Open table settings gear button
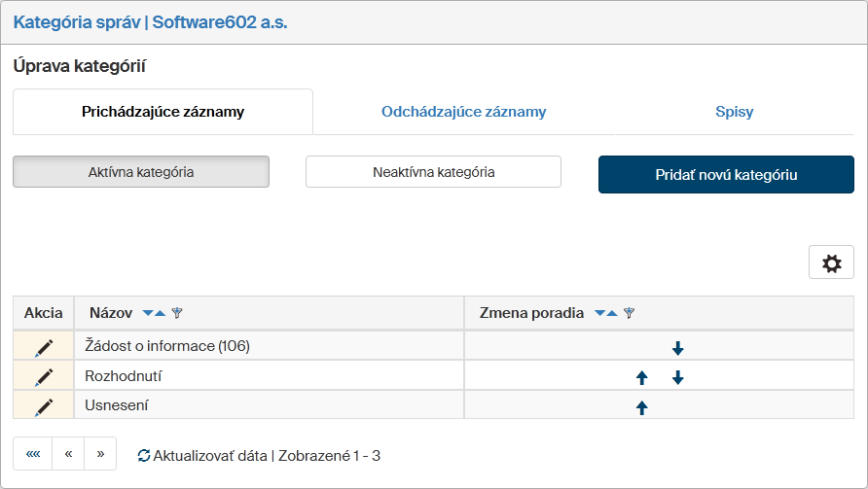 (831, 262)
